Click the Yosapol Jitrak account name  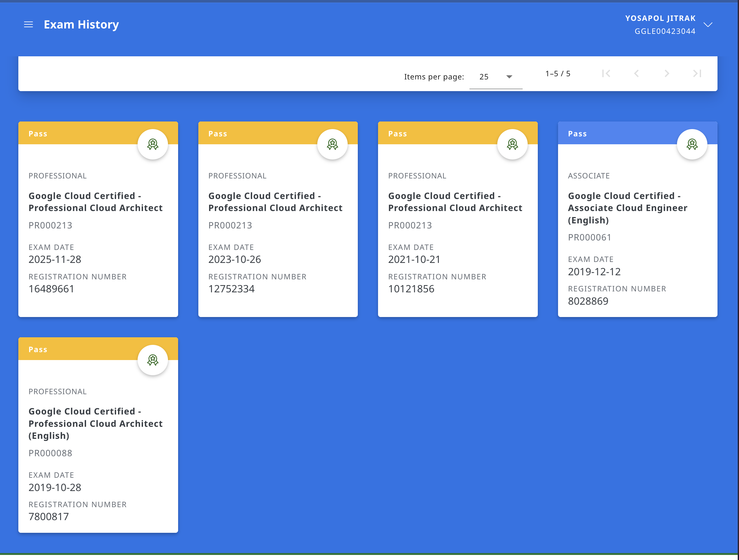pyautogui.click(x=660, y=18)
